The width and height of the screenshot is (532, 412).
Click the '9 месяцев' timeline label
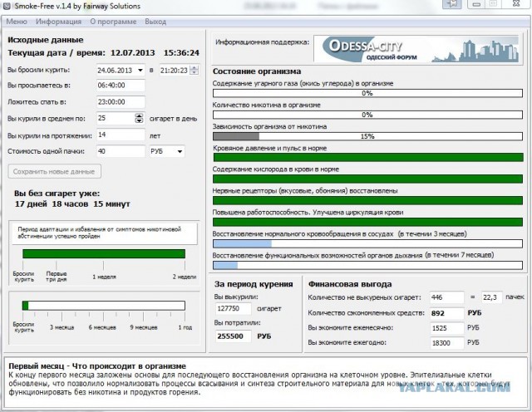tap(144, 327)
